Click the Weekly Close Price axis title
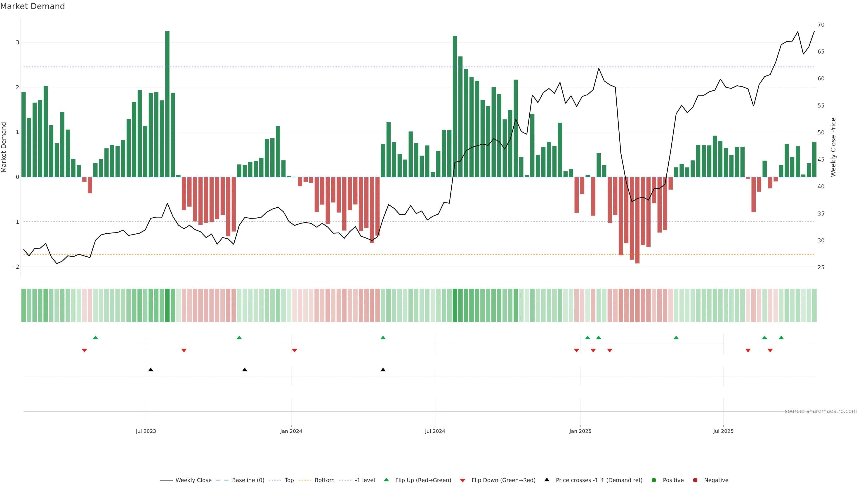The height and width of the screenshot is (488, 868). (833, 147)
